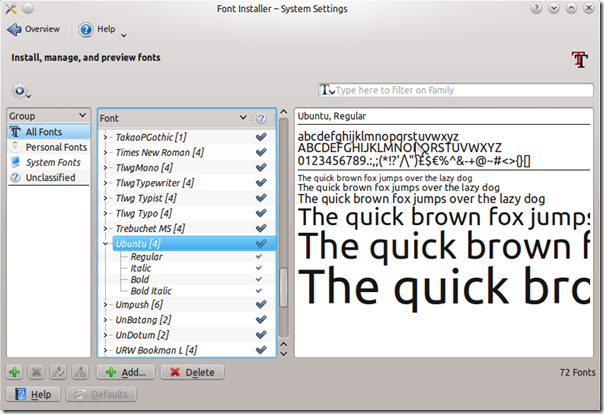Select the System Fonts group
This screenshot has height=414, width=604.
pyautogui.click(x=52, y=162)
